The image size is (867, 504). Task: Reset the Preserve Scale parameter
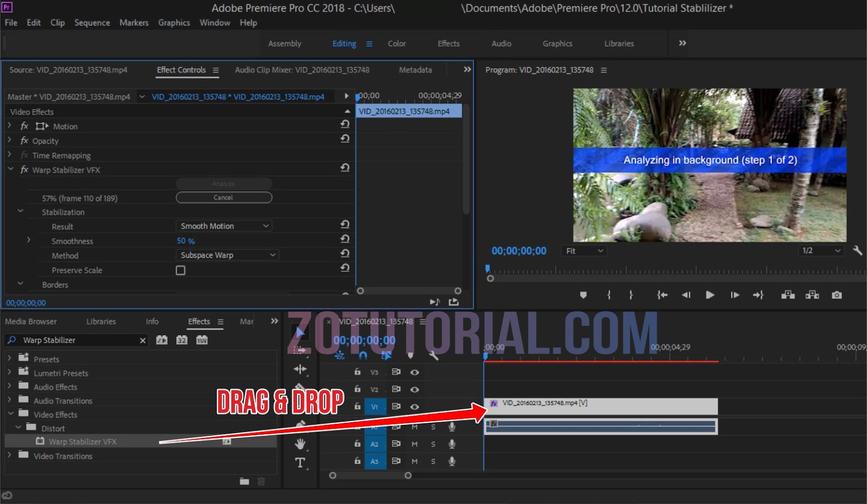coord(345,268)
